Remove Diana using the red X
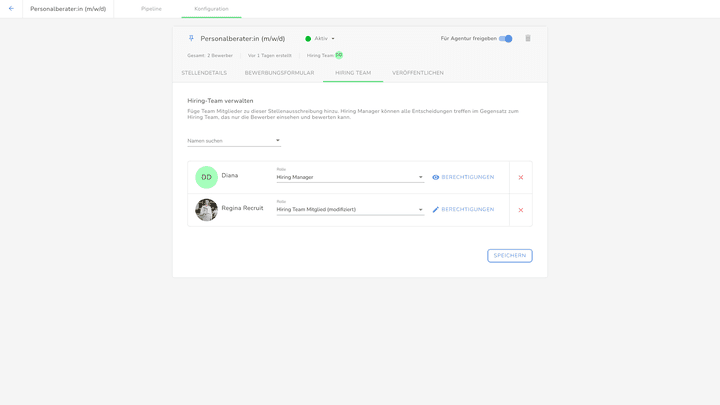Image resolution: width=720 pixels, height=405 pixels. click(x=521, y=178)
